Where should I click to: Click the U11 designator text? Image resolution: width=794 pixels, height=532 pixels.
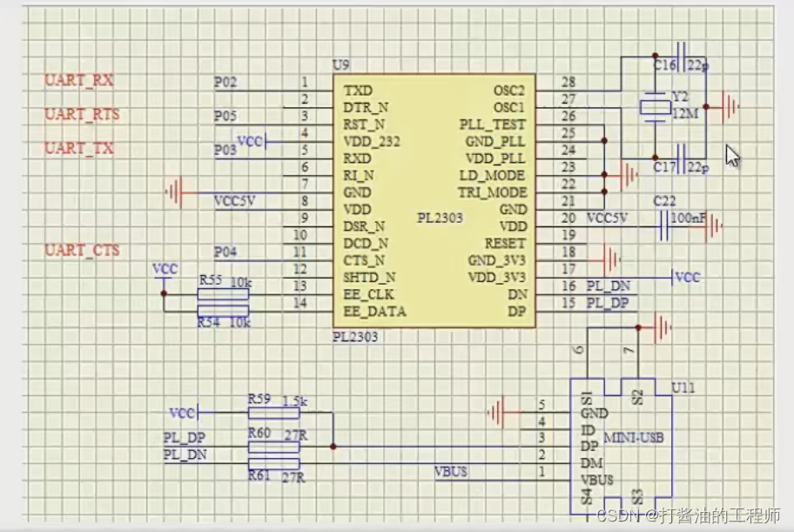click(x=683, y=388)
